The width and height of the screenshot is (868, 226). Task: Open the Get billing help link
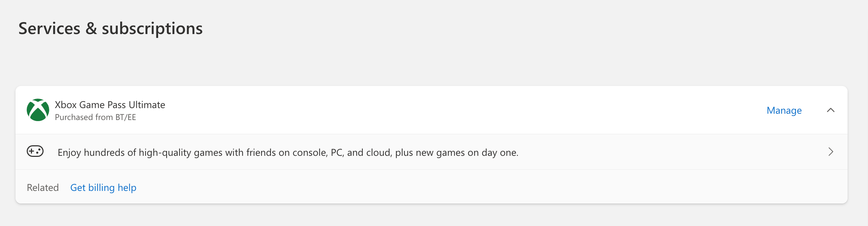(103, 187)
